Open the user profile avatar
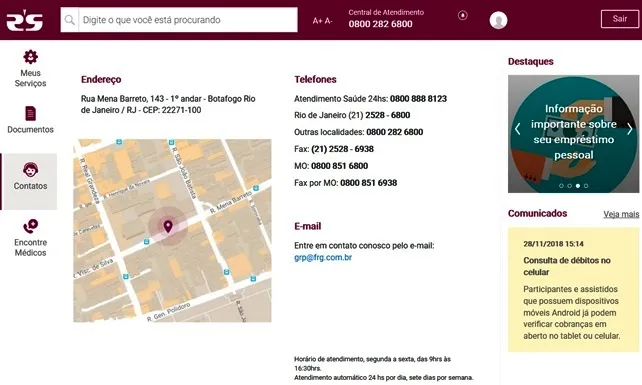Viewport: 642px width, 385px height. (498, 20)
